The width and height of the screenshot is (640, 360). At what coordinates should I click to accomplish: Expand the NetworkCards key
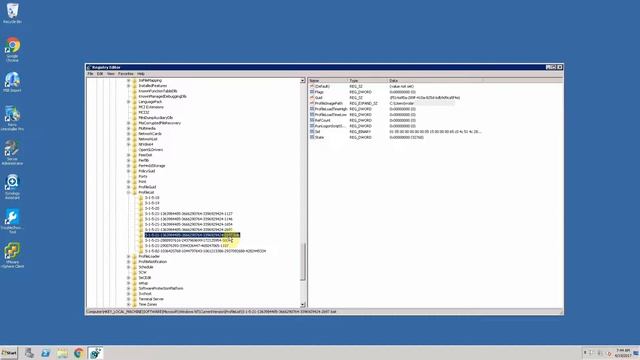[128, 133]
